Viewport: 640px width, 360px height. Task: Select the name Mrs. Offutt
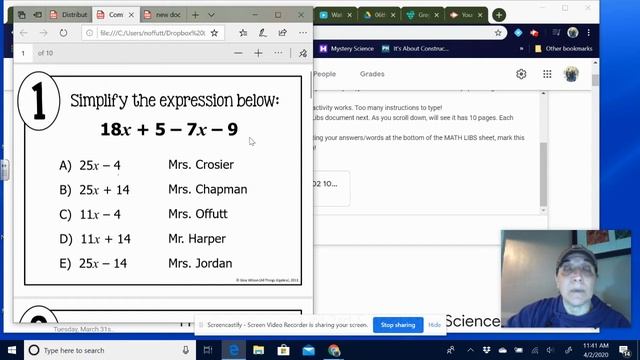pos(198,214)
